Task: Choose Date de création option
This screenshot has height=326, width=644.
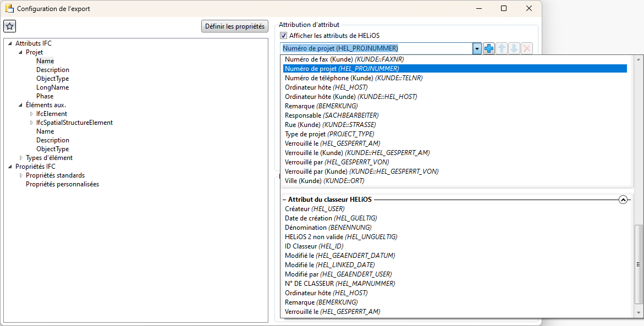Action: pyautogui.click(x=455, y=218)
